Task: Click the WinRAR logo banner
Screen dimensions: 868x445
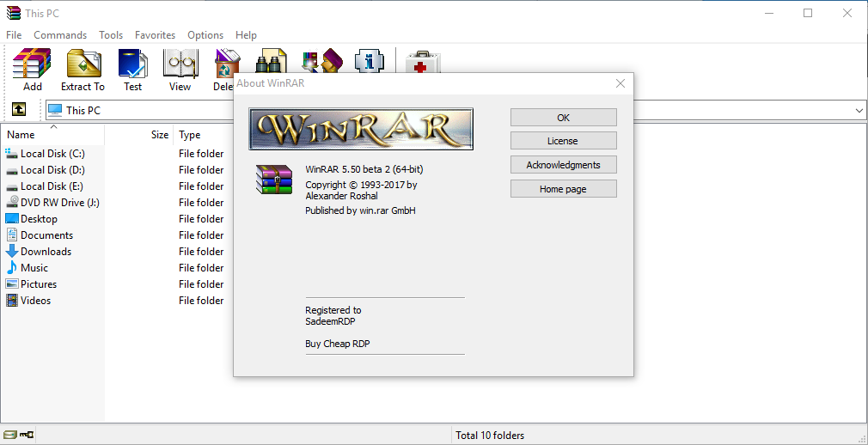Action: pos(361,129)
